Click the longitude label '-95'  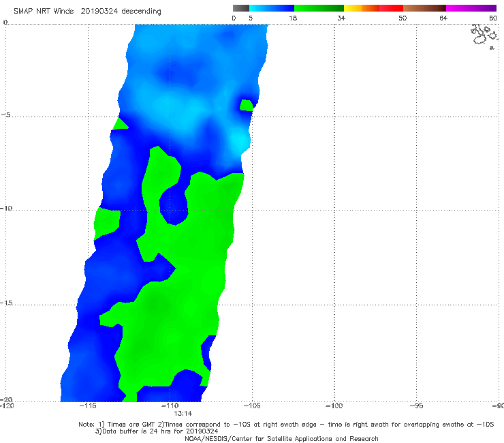[x=417, y=406]
